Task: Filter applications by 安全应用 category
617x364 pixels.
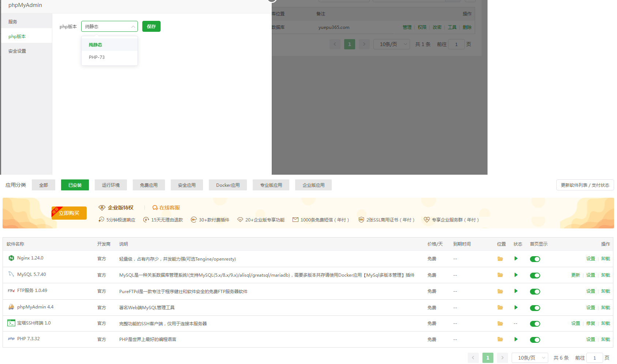Action: point(187,185)
